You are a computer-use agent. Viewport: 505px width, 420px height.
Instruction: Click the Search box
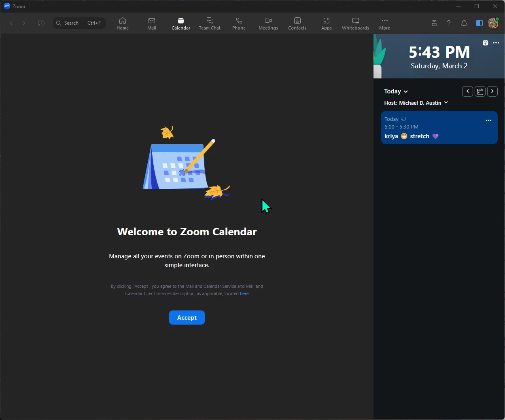79,23
